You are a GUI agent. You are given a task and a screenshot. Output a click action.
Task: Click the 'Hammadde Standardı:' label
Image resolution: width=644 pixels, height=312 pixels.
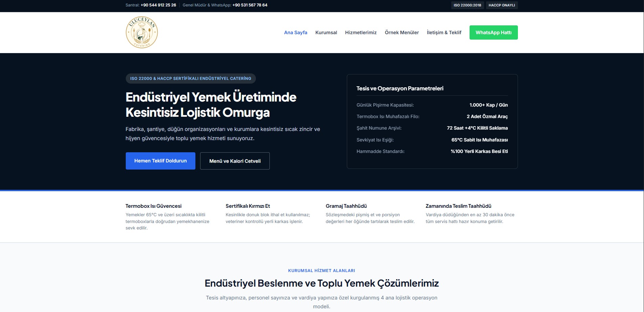(380, 151)
